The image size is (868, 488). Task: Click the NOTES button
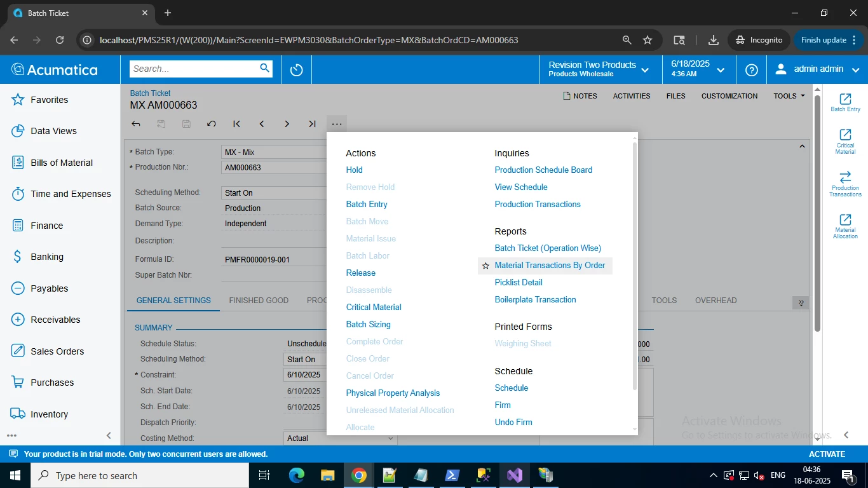pos(580,96)
